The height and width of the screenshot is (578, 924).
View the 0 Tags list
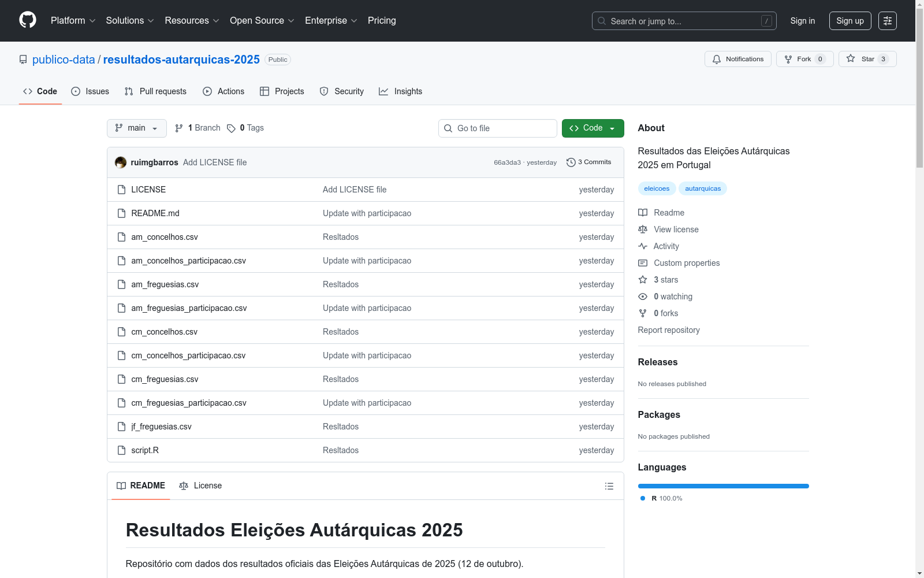pyautogui.click(x=245, y=128)
